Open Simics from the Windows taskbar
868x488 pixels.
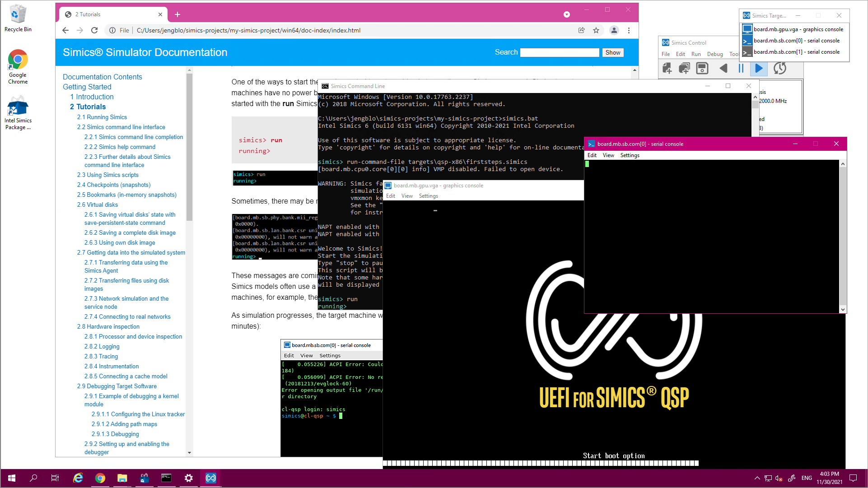pos(210,478)
